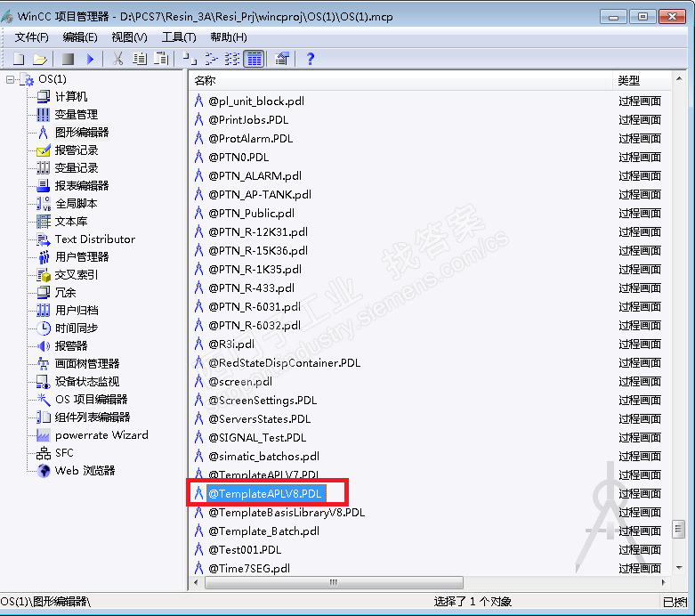Click the 用户管理器 people icon
Viewport: 695px width, 616px height.
click(x=43, y=257)
